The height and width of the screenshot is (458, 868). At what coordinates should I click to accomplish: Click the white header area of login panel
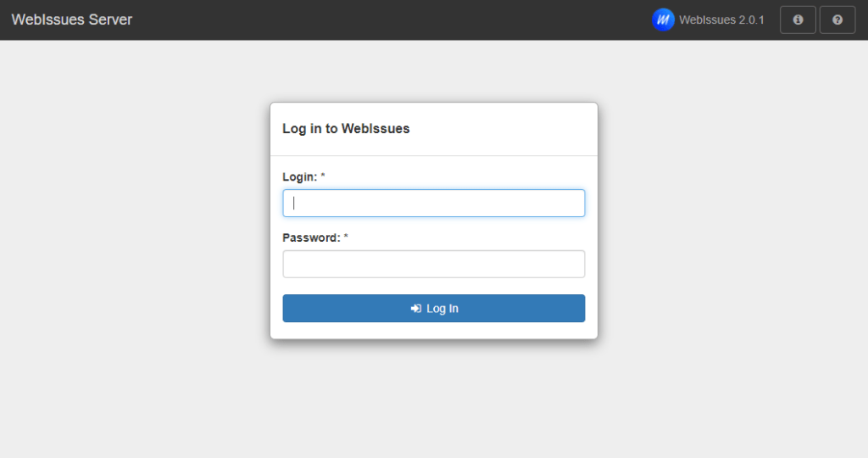click(x=509, y=129)
